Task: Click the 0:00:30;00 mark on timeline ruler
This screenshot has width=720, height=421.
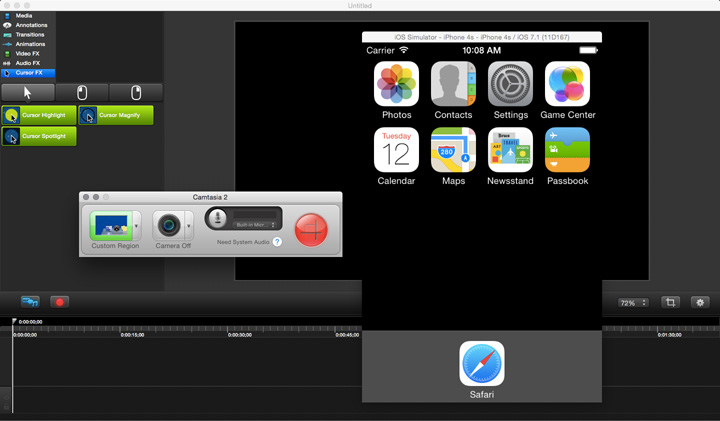Action: coord(240,335)
